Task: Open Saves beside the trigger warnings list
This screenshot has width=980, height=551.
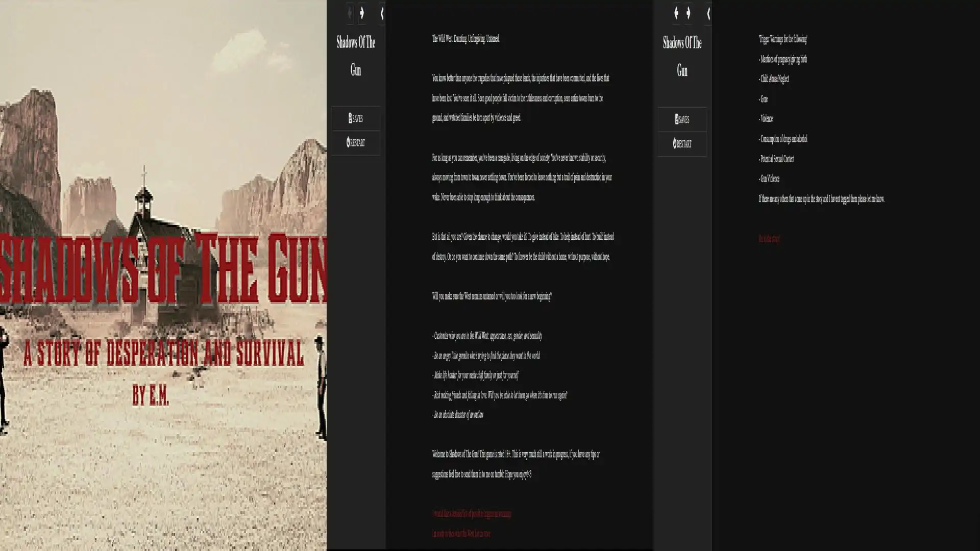Action: point(682,119)
